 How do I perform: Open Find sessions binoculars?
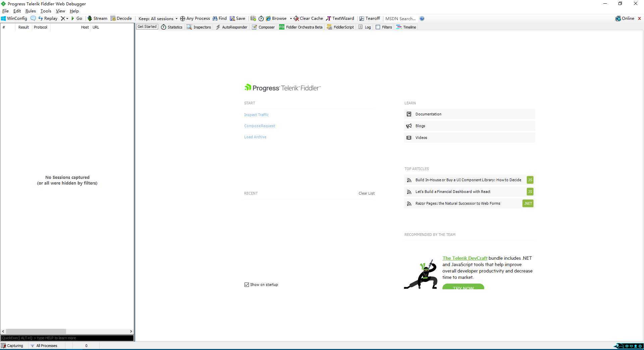[x=219, y=18]
